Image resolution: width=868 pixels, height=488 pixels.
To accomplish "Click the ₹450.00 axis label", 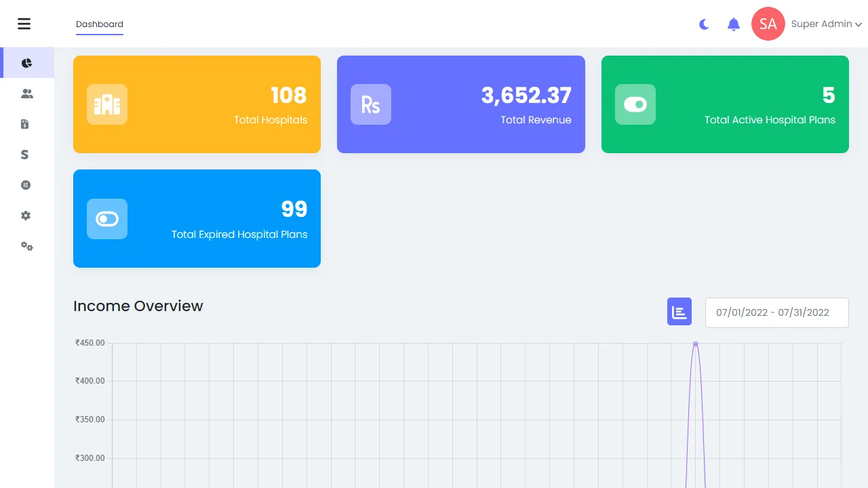I will 90,343.
